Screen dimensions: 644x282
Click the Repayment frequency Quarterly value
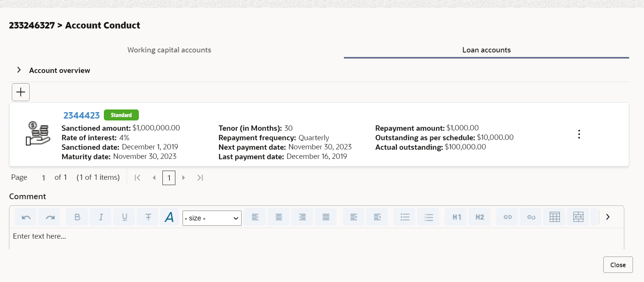tap(314, 138)
